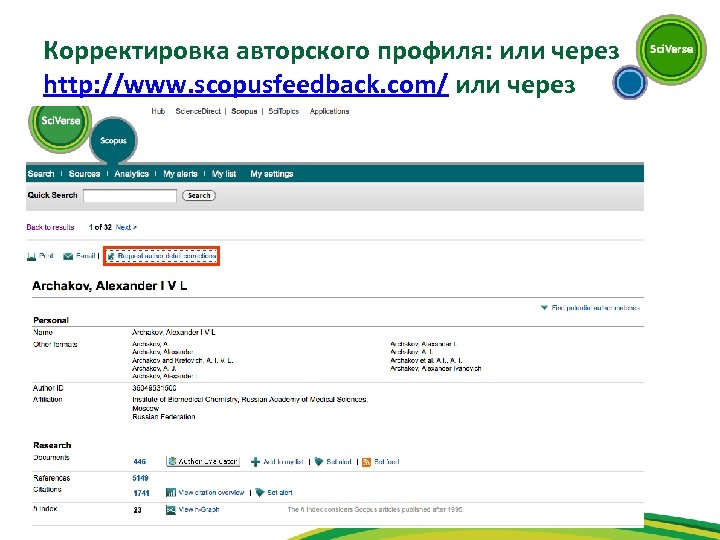Open the Author Evaluator button
This screenshot has width=720, height=540.
click(x=203, y=461)
